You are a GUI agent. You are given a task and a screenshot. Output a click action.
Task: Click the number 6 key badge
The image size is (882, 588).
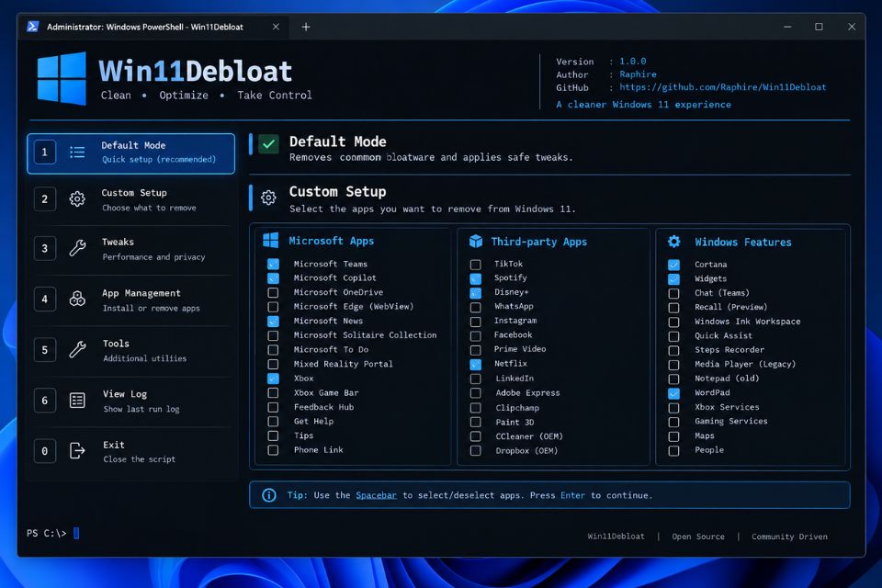44,400
